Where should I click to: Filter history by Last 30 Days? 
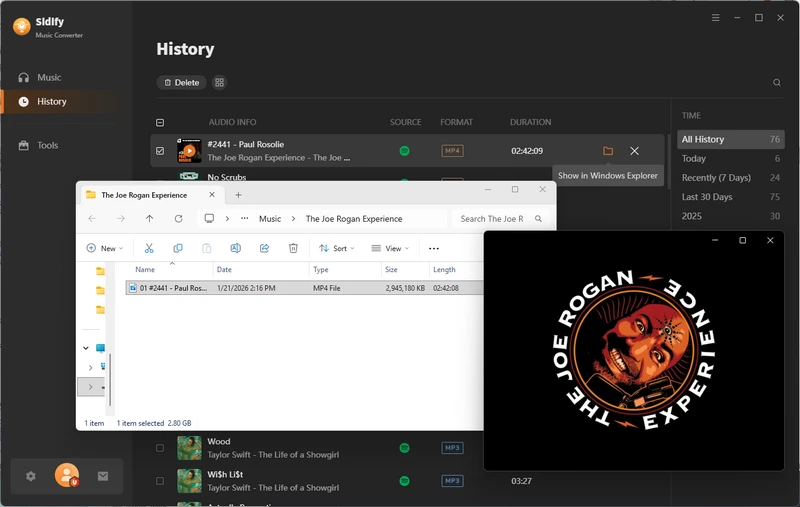point(730,197)
